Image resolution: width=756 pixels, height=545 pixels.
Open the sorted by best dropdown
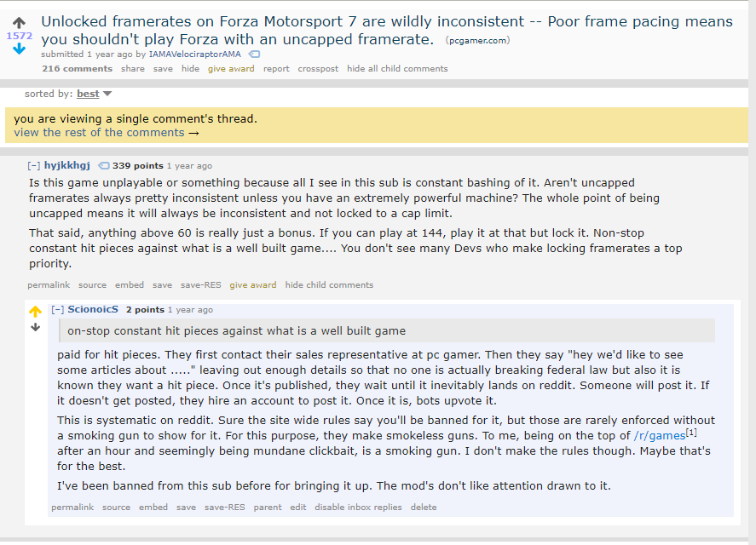pos(94,94)
